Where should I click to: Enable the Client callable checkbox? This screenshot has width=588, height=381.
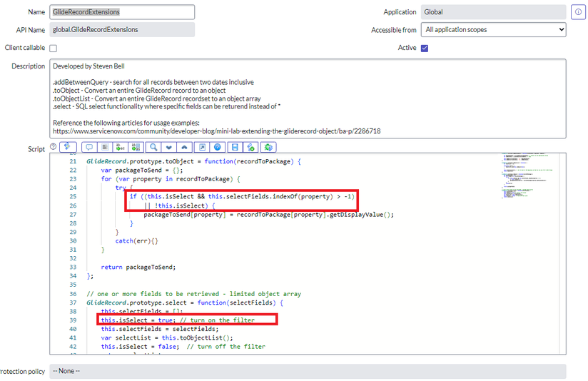click(54, 49)
